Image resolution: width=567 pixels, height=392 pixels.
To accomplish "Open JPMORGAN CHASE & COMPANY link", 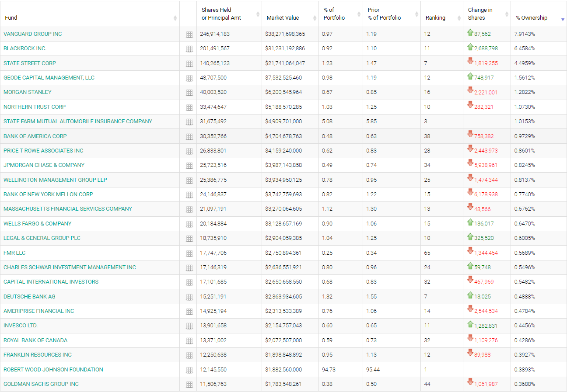I will point(44,165).
